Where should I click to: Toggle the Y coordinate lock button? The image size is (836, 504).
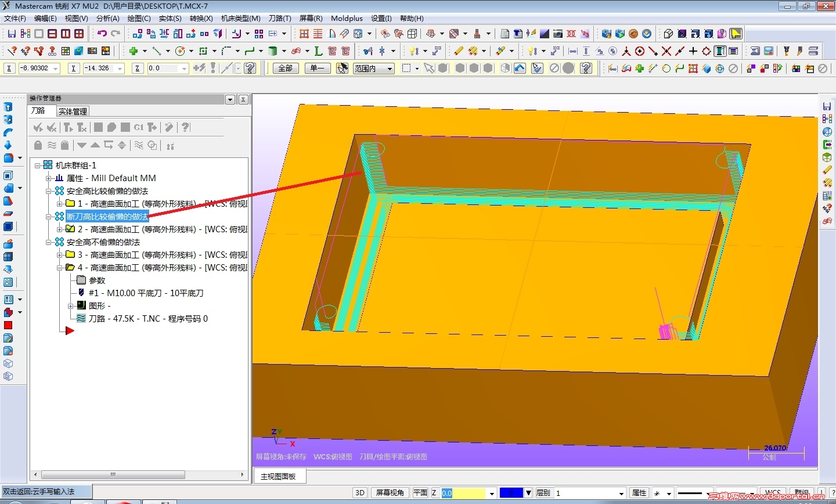tap(73, 69)
